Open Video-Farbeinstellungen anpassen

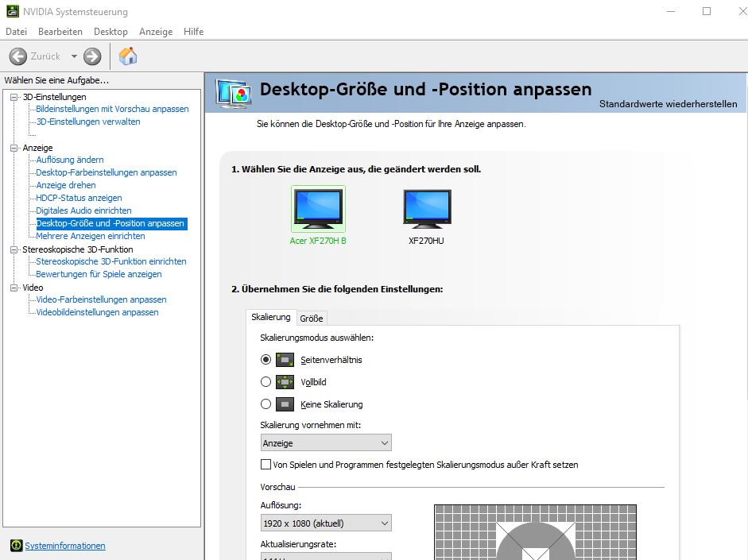(x=101, y=299)
